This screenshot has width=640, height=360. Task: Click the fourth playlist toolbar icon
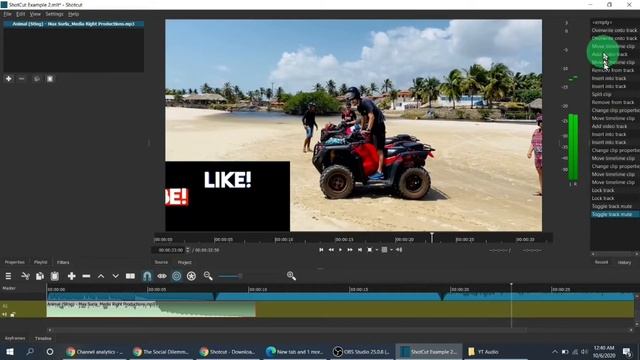(x=50, y=79)
